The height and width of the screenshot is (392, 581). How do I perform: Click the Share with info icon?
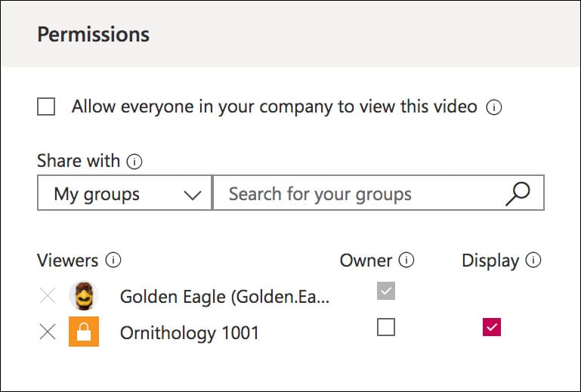[x=135, y=161]
